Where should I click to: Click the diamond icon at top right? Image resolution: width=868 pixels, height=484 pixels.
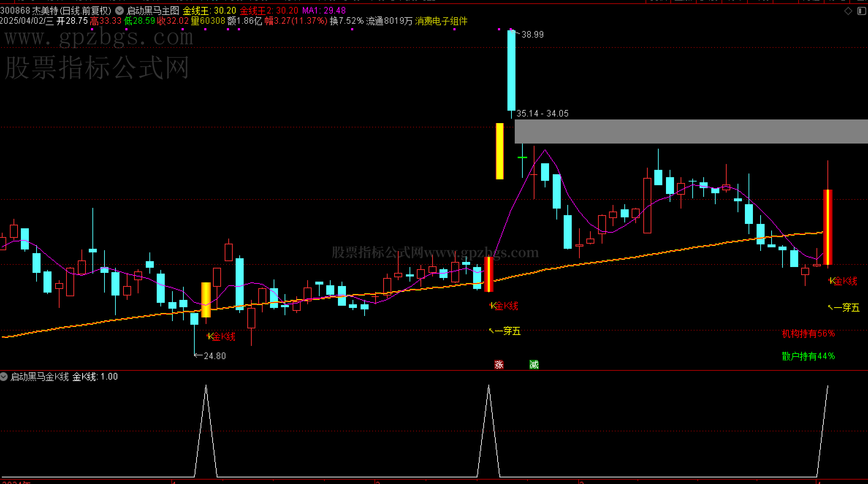tap(848, 11)
